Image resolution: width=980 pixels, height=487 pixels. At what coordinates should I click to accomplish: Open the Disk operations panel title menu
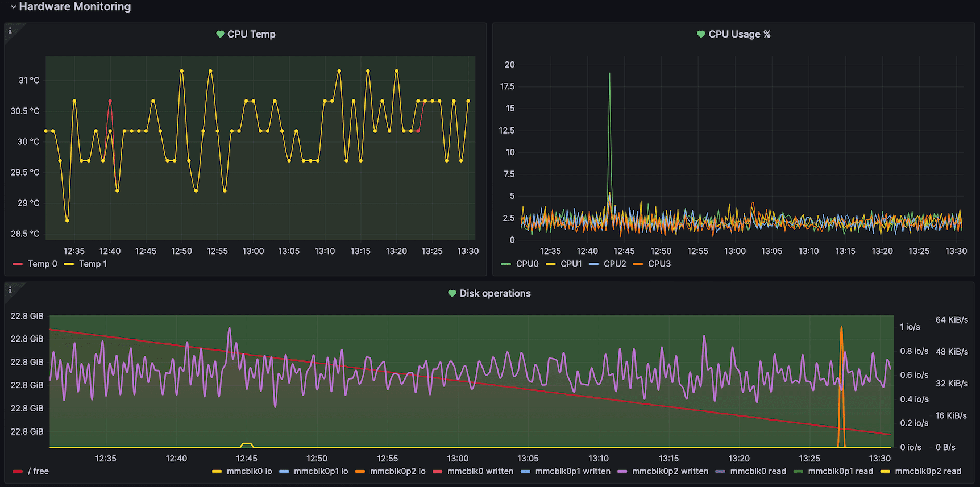[495, 293]
